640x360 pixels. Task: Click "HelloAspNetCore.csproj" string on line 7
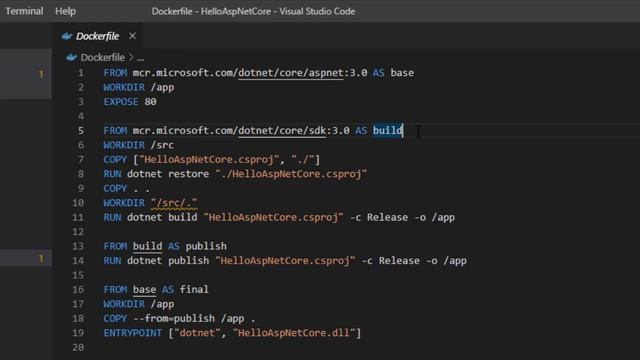tap(209, 160)
